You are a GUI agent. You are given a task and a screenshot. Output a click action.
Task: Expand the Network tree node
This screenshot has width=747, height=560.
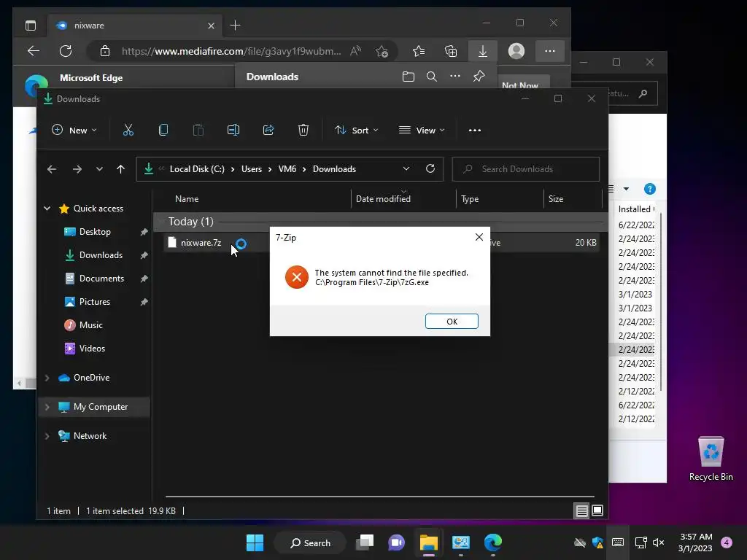pyautogui.click(x=47, y=436)
